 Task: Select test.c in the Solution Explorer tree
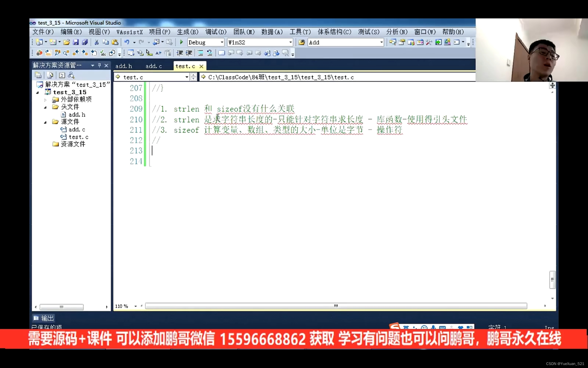click(x=79, y=137)
